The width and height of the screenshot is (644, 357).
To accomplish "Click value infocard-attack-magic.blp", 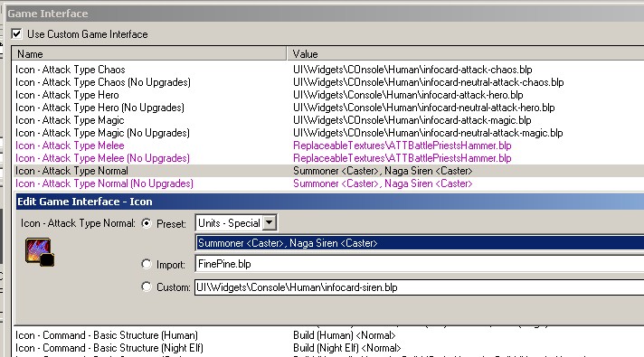I will click(412, 120).
